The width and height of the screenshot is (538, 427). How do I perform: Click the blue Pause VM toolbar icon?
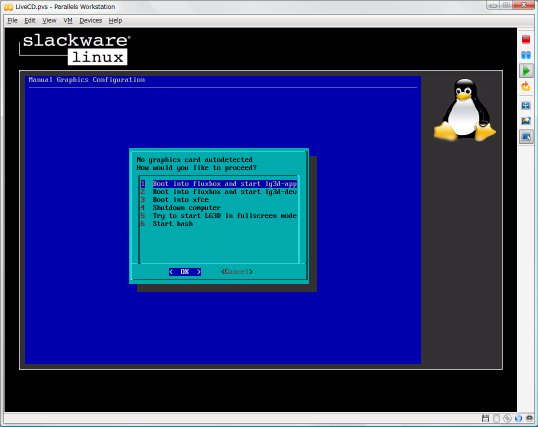(526, 55)
